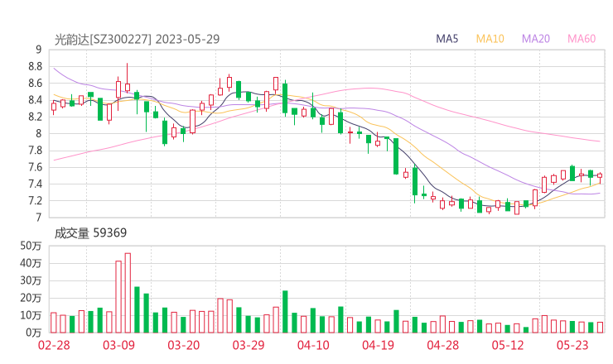Click the chart title 光韵达[SZ300227] 2023-05-29

coord(137,39)
